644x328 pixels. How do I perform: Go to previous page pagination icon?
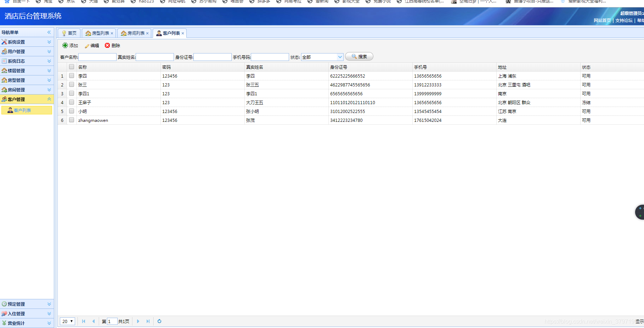(x=94, y=321)
